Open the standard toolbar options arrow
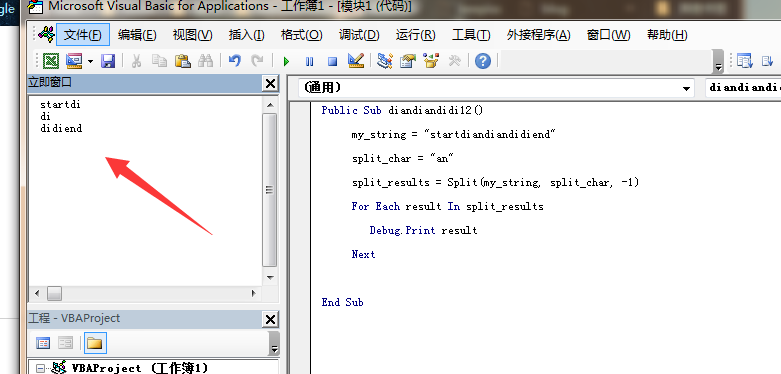This screenshot has height=374, width=781. pyautogui.click(x=718, y=62)
